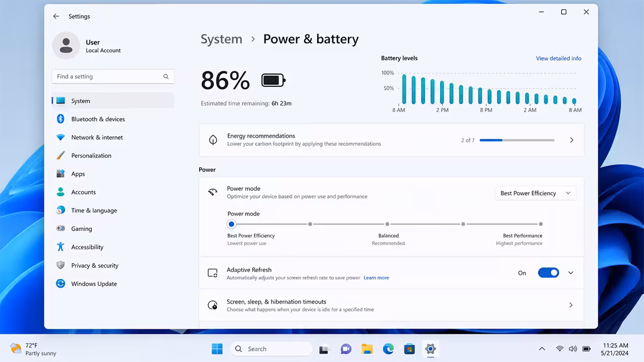
Task: Open File Explorer from the taskbar
Action: point(367,349)
